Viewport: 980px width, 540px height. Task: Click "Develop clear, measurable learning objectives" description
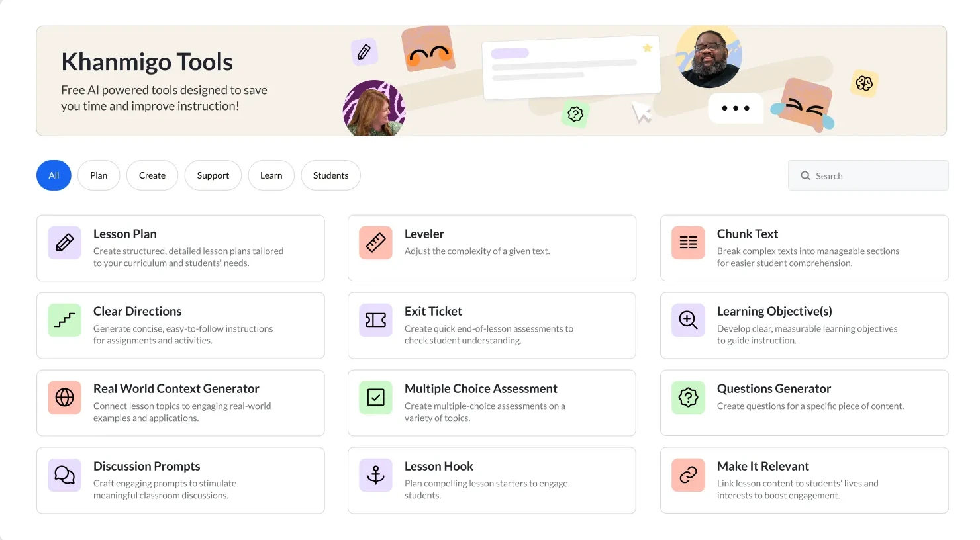pyautogui.click(x=807, y=334)
